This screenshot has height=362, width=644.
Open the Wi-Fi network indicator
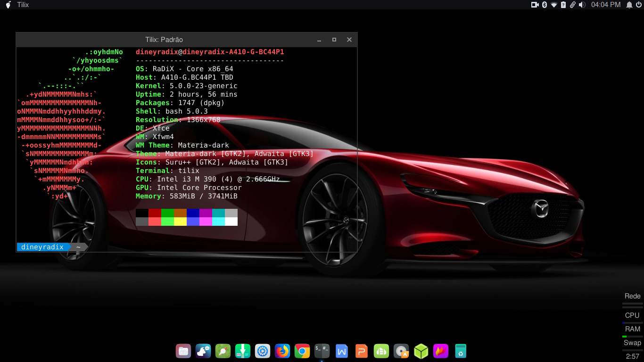(x=553, y=5)
